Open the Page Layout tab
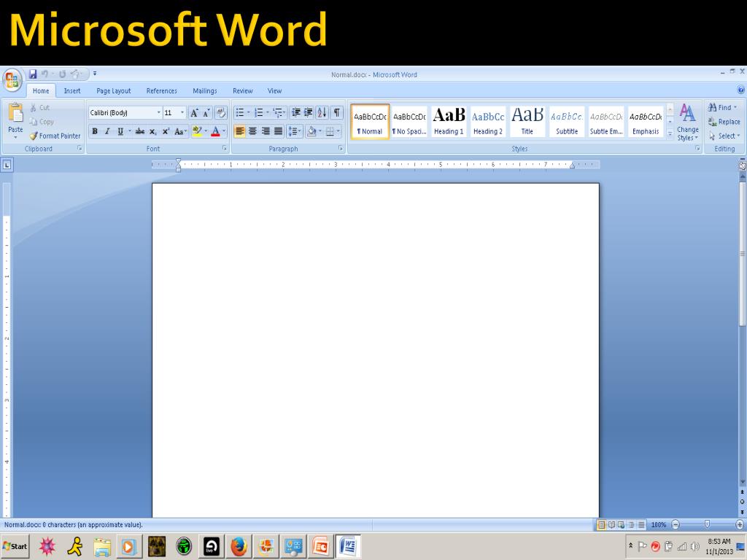Image resolution: width=747 pixels, height=560 pixels. (113, 91)
